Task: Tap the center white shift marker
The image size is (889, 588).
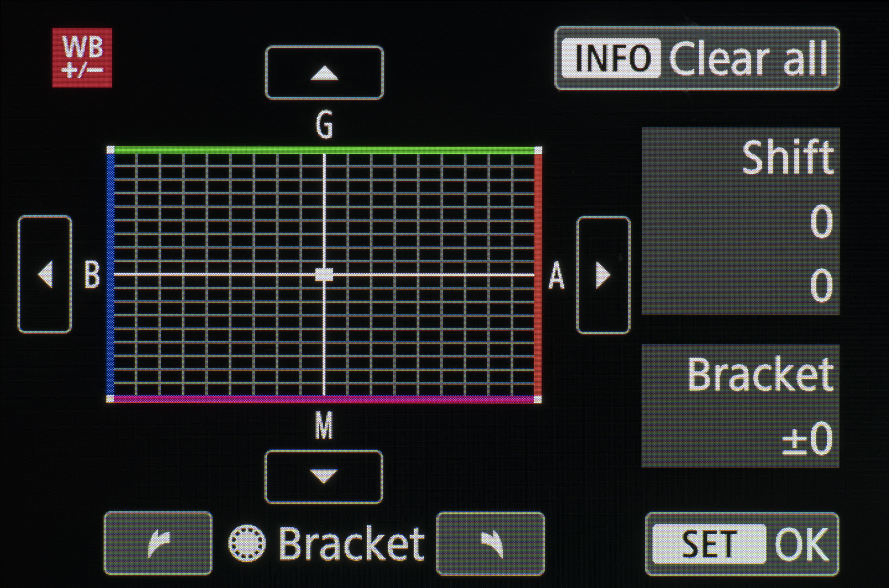Action: pyautogui.click(x=324, y=274)
